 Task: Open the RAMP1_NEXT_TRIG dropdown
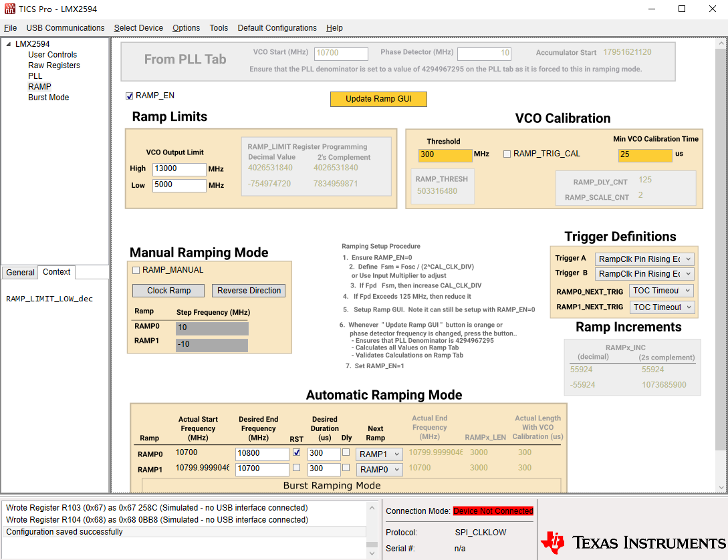pos(662,307)
